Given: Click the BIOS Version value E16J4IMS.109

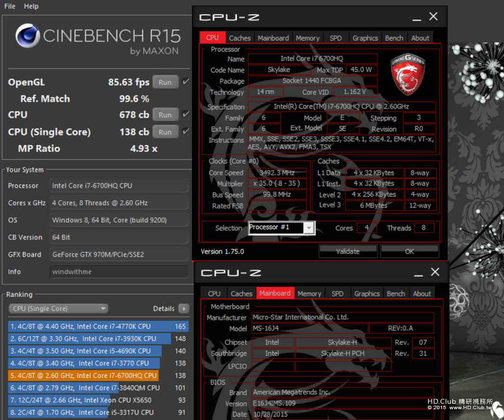Looking at the screenshot, I should [343, 403].
